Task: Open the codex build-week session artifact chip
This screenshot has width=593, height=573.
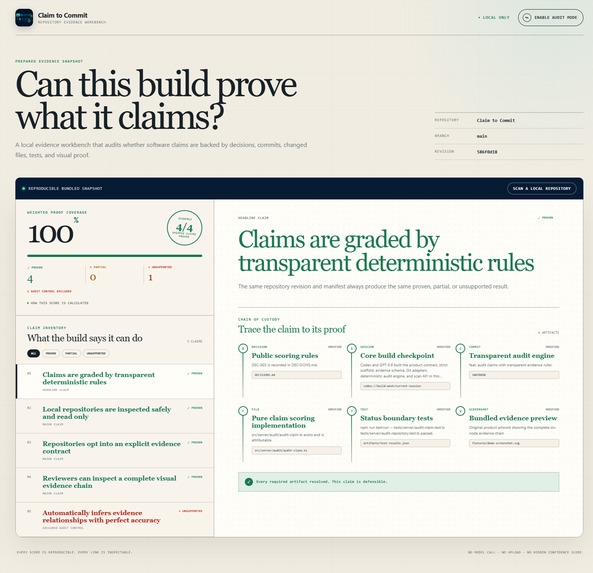Action: pyautogui.click(x=405, y=386)
